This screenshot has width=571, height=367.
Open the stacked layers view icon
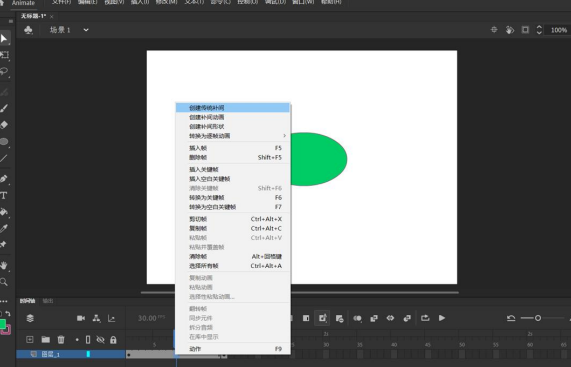click(30, 318)
